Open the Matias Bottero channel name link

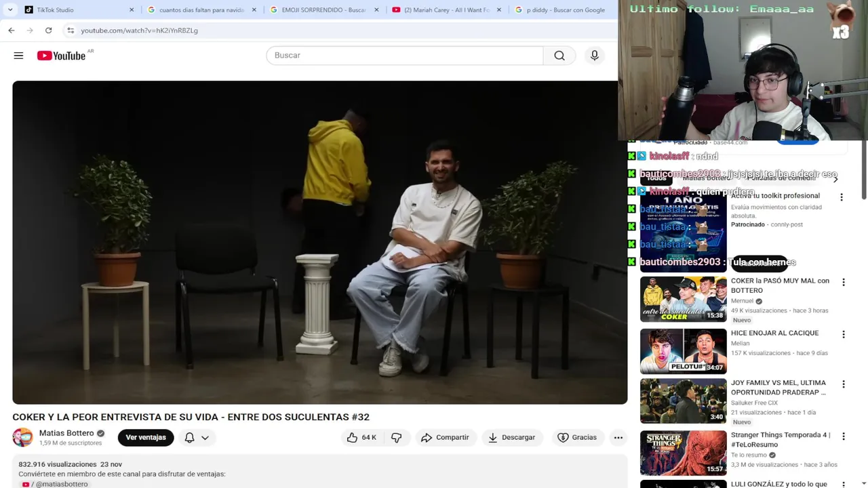click(66, 433)
